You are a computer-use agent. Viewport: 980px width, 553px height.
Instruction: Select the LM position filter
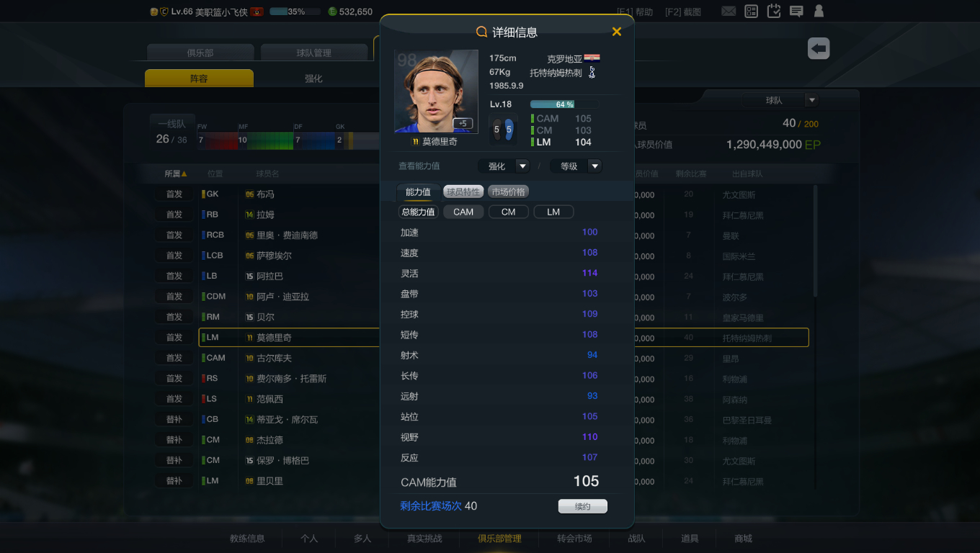click(553, 212)
